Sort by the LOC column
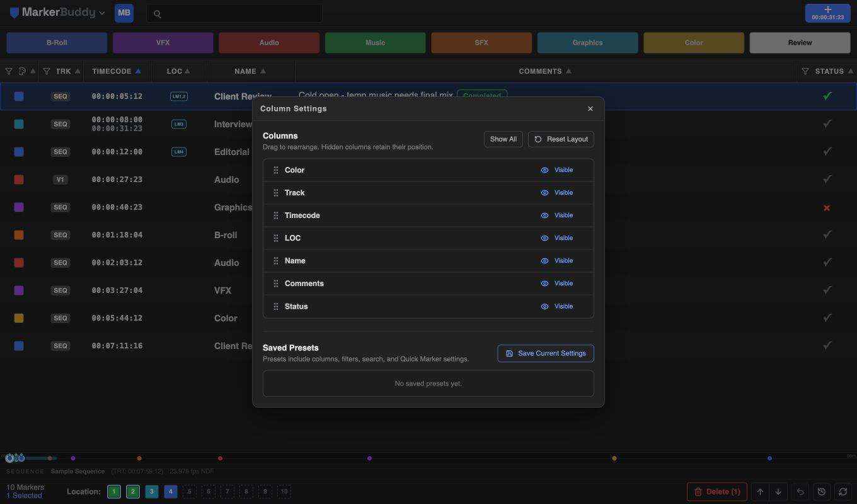The image size is (857, 504). pos(178,71)
